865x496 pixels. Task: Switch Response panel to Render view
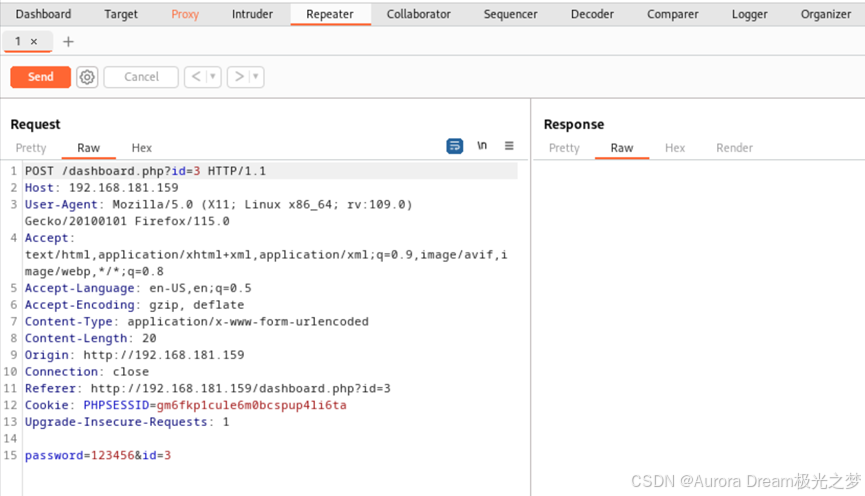(734, 148)
